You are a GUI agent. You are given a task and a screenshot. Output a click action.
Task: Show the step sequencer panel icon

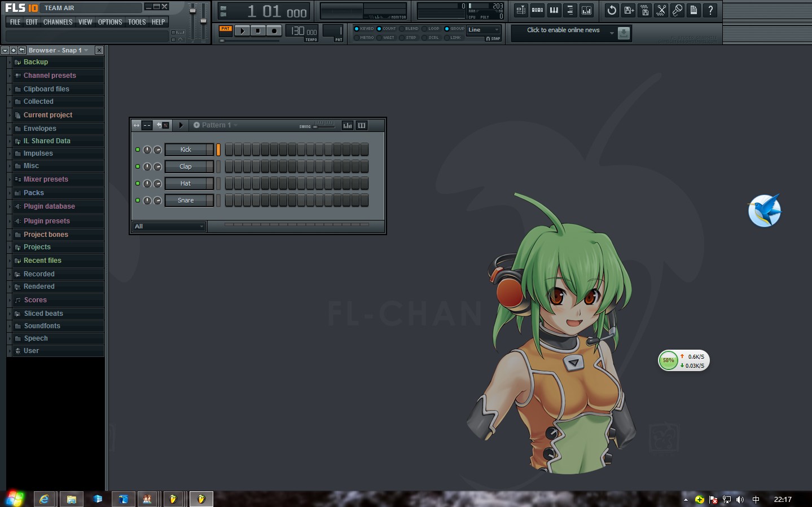[x=537, y=10]
